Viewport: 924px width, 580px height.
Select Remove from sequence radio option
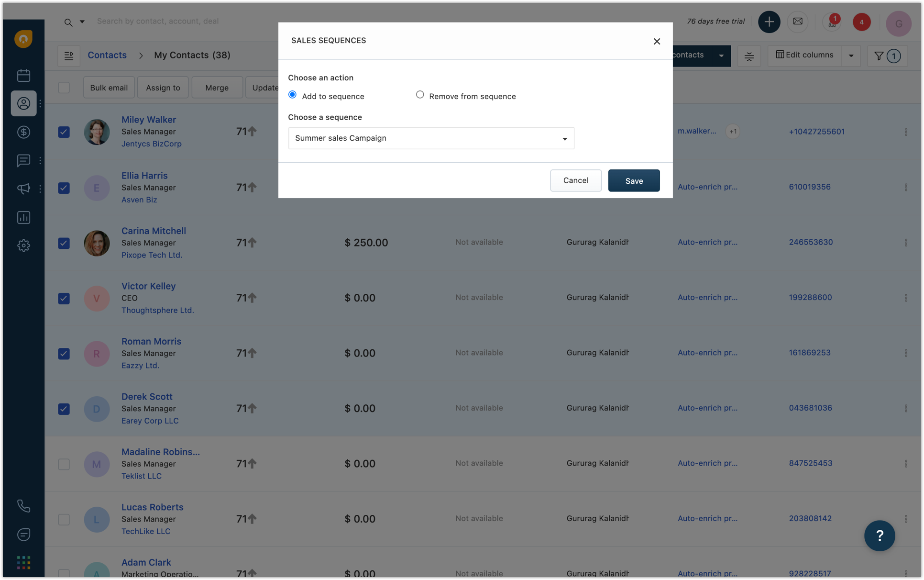coord(420,95)
